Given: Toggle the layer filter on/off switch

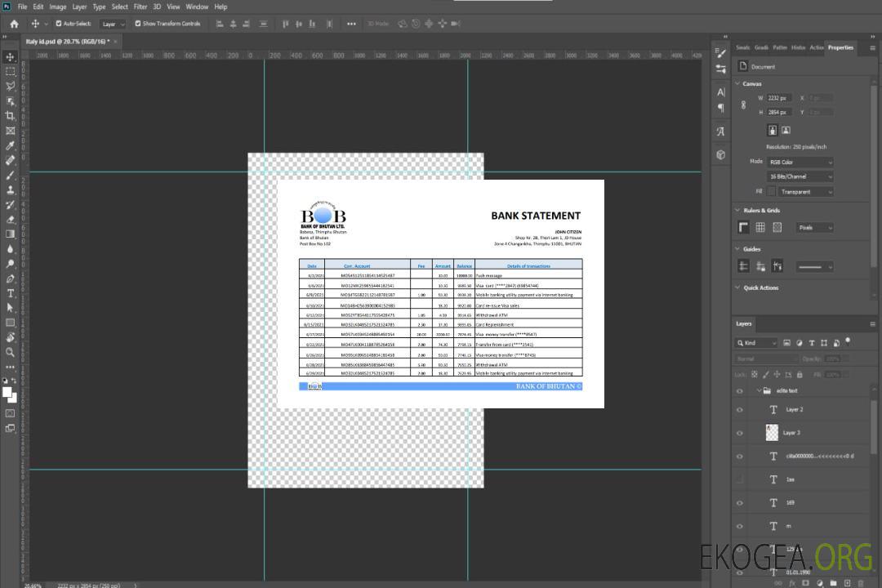Looking at the screenshot, I should coord(848,341).
